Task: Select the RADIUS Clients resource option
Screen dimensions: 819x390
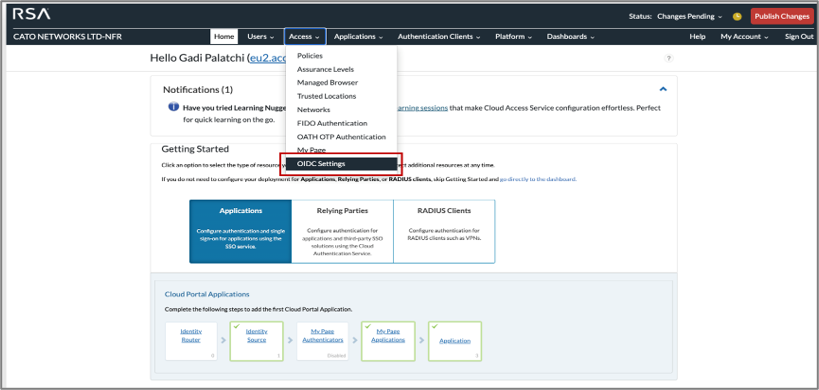Action: [444, 231]
